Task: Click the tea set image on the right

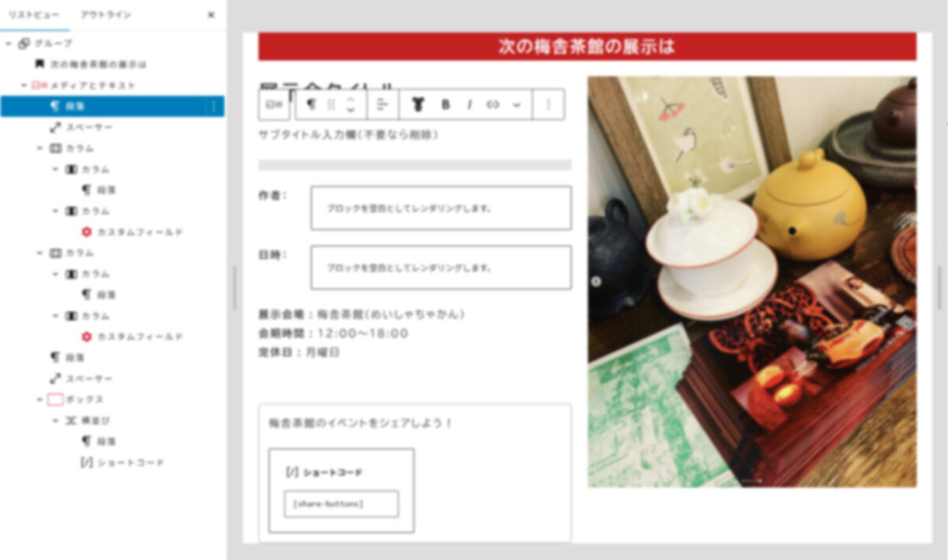Action: tap(752, 282)
